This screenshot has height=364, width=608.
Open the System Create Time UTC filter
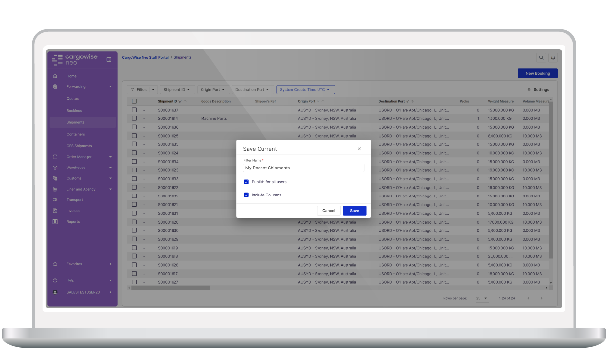[306, 90]
